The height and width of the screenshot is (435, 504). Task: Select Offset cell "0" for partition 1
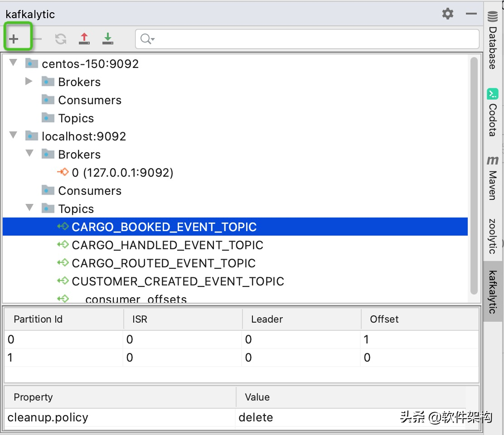click(x=419, y=358)
